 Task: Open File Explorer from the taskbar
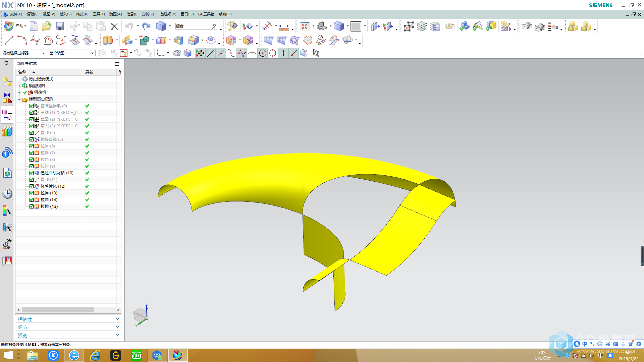point(32,355)
